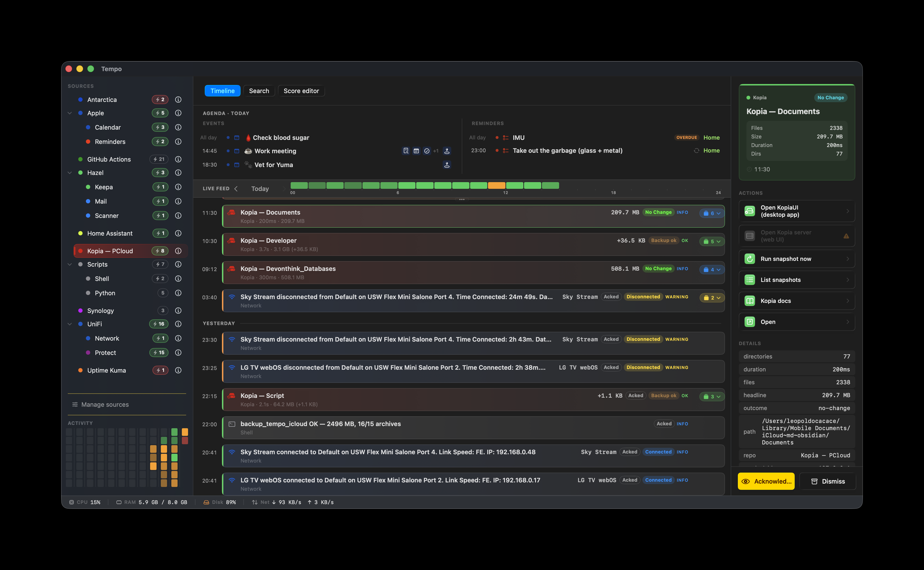The image size is (924, 570).
Task: Show info for Kopia — PCloud source
Action: point(178,251)
